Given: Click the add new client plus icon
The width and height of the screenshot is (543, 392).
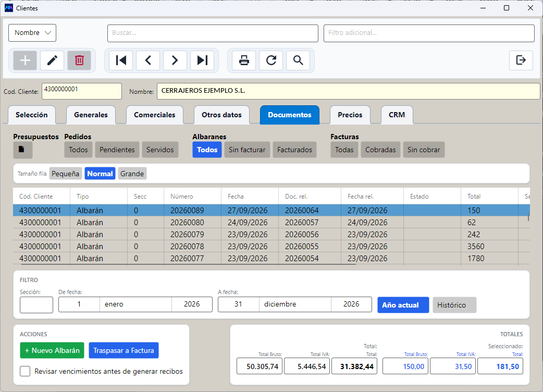Looking at the screenshot, I should tap(25, 60).
